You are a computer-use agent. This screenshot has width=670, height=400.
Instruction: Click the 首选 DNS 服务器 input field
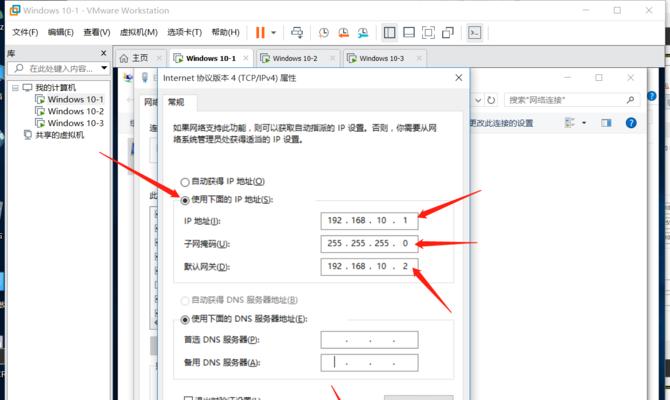coord(369,339)
